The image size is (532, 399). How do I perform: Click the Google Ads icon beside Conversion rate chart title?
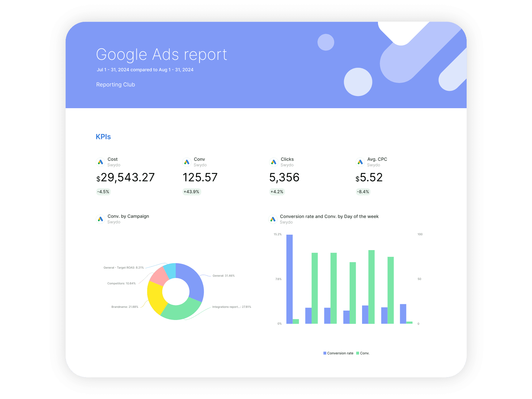point(273,219)
